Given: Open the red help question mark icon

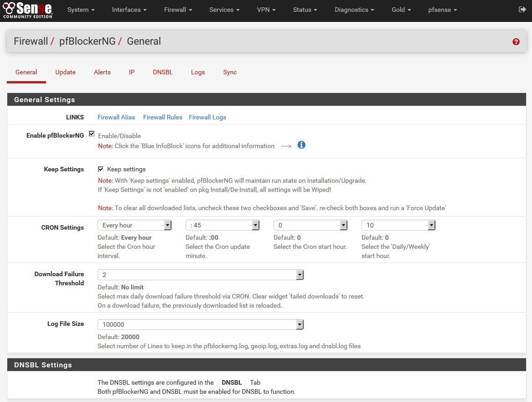Looking at the screenshot, I should tap(516, 42).
